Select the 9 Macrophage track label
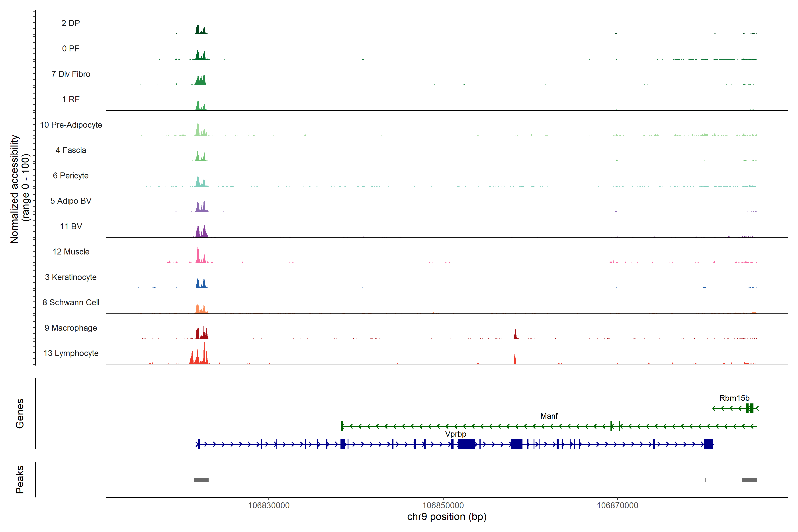Image resolution: width=798 pixels, height=532 pixels. tap(70, 328)
